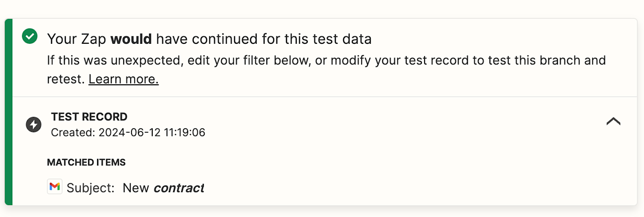Viewport: 644px width, 217px height.
Task: Click the green success checkmark icon
Action: (30, 36)
